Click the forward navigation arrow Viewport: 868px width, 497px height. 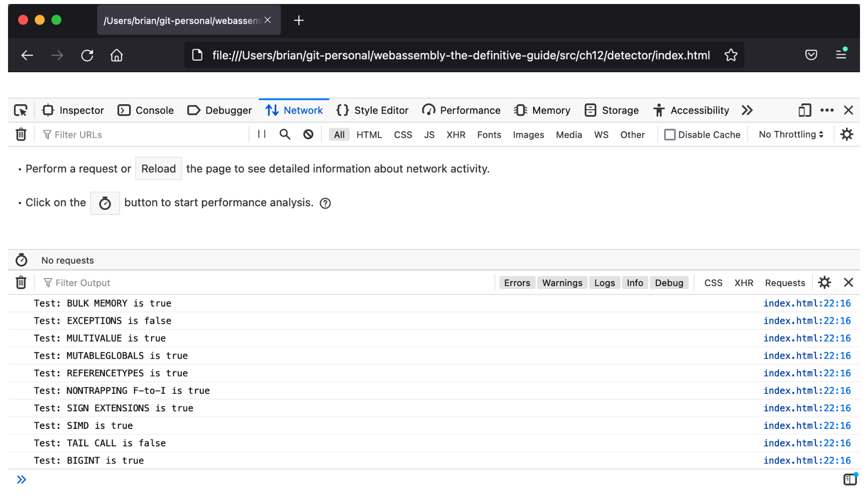coord(57,55)
